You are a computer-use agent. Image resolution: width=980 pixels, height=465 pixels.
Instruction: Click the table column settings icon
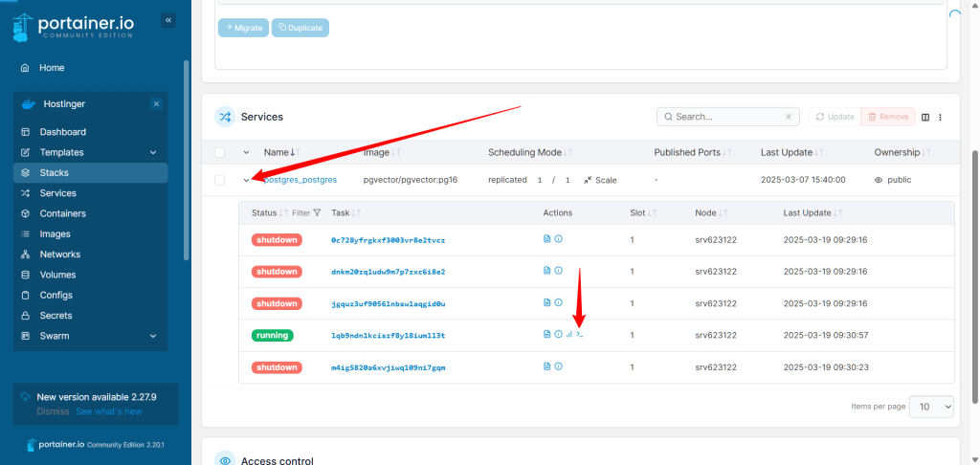click(x=925, y=117)
